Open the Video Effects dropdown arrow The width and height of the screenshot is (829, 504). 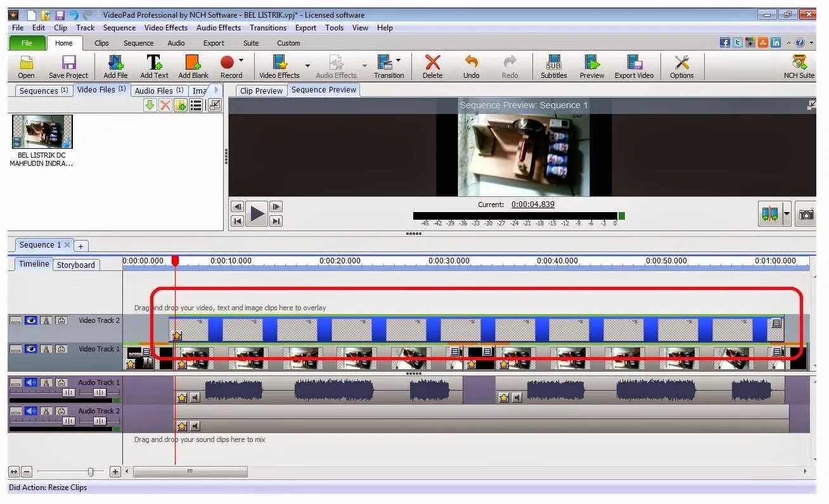click(x=307, y=65)
